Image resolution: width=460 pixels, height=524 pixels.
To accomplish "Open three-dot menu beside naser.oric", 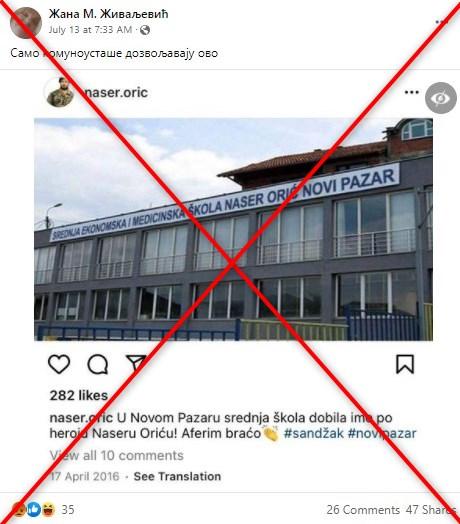I will (412, 92).
